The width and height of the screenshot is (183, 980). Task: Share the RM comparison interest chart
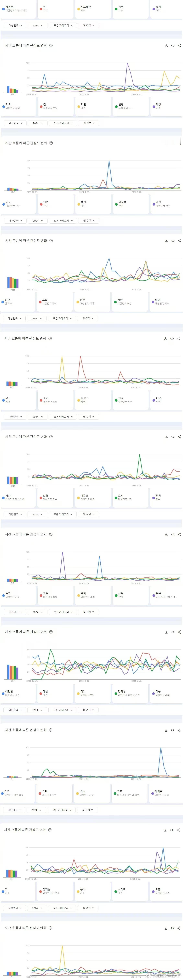pos(180,437)
